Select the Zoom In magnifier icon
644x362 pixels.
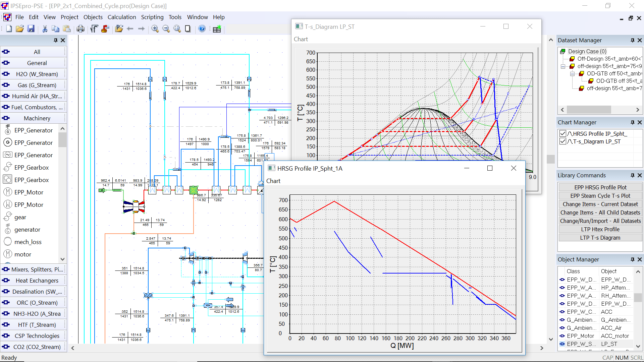155,29
